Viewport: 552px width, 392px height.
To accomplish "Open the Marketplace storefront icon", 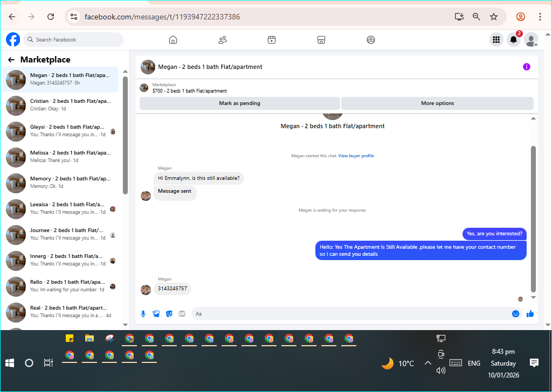I will coord(321,40).
